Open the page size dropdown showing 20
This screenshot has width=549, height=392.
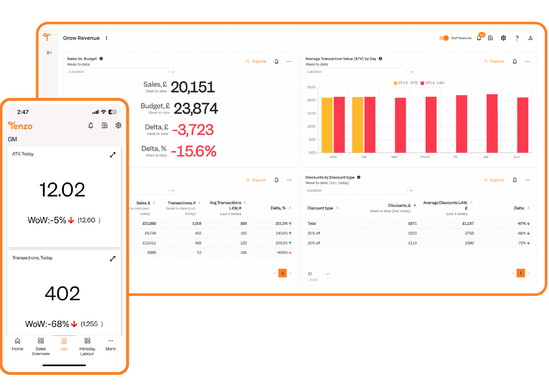318,274
